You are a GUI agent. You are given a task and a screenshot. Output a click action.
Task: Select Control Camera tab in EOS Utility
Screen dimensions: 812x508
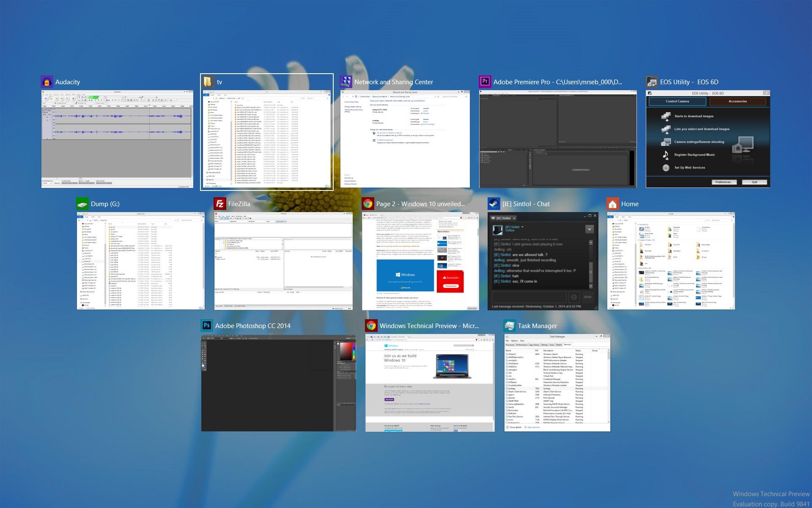[x=677, y=101]
